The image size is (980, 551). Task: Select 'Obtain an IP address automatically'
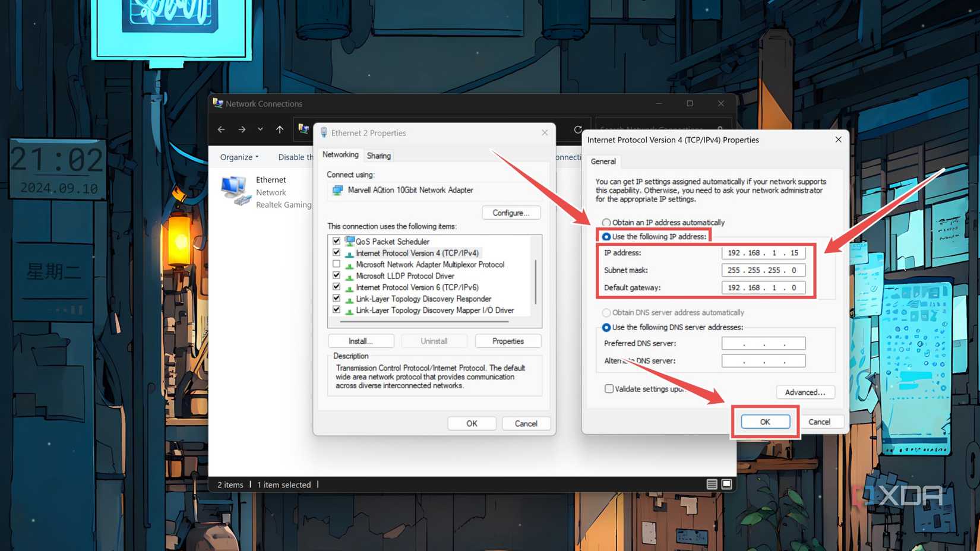point(606,223)
